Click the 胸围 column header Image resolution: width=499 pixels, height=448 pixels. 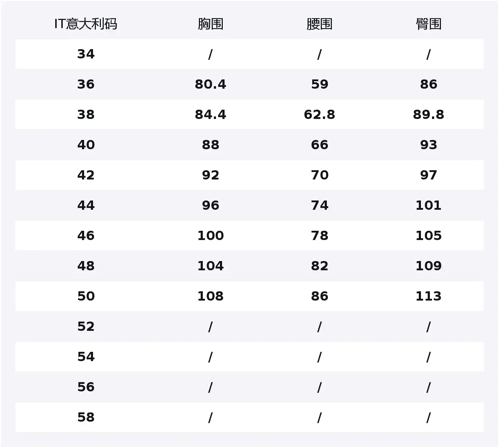pyautogui.click(x=210, y=24)
